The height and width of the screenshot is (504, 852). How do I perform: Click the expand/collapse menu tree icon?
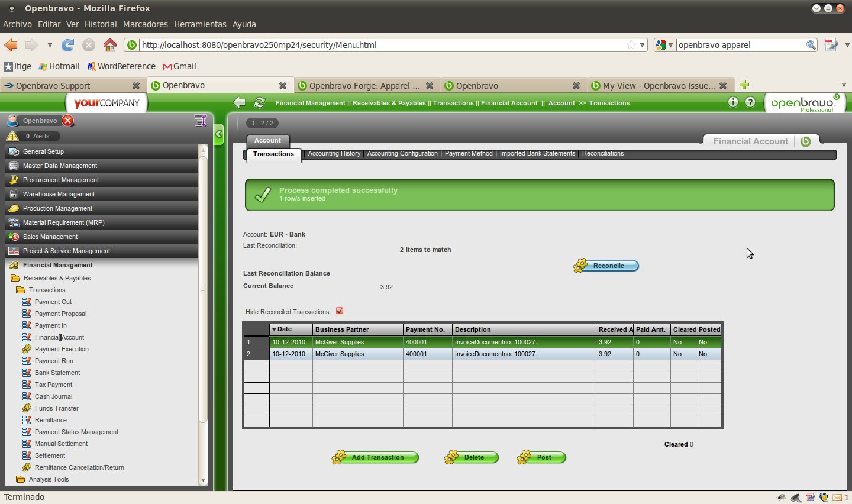pyautogui.click(x=201, y=121)
